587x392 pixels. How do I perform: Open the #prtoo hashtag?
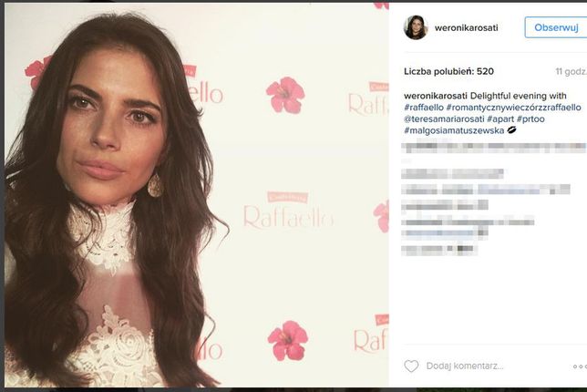(530, 119)
